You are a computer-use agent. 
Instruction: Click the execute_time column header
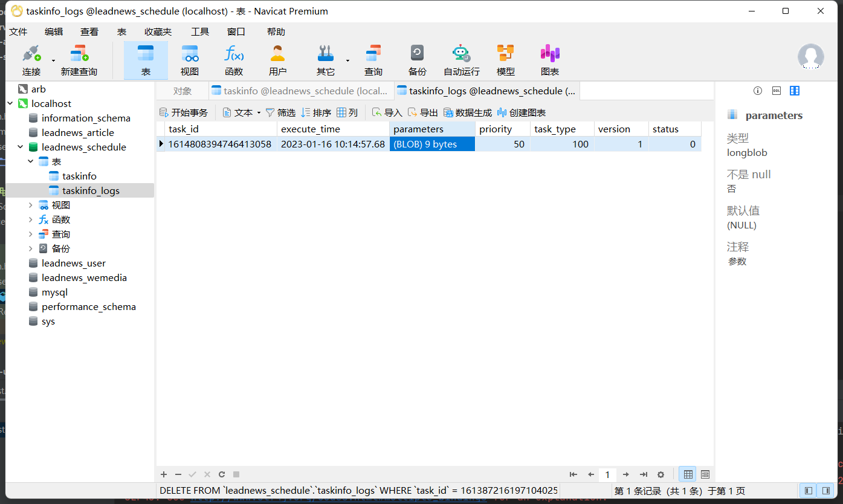point(334,129)
